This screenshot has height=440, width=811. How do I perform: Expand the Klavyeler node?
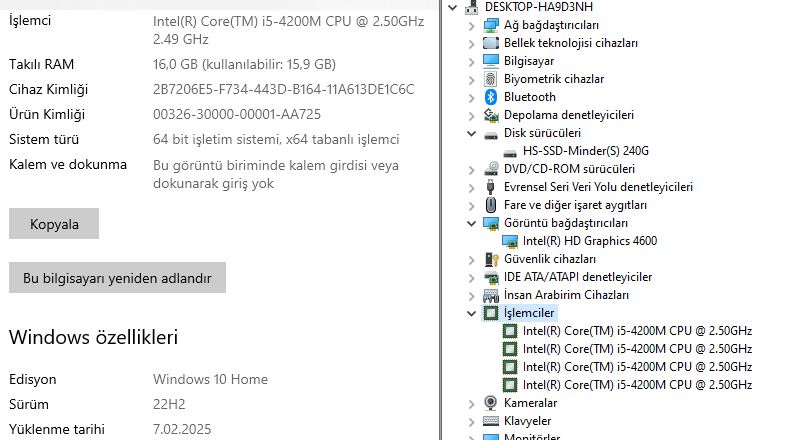click(471, 422)
